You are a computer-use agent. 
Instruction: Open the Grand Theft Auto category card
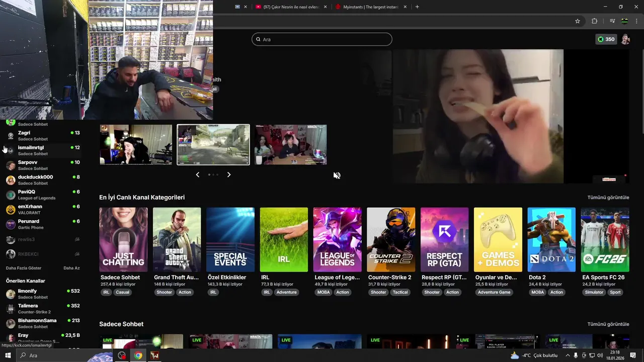pyautogui.click(x=177, y=239)
